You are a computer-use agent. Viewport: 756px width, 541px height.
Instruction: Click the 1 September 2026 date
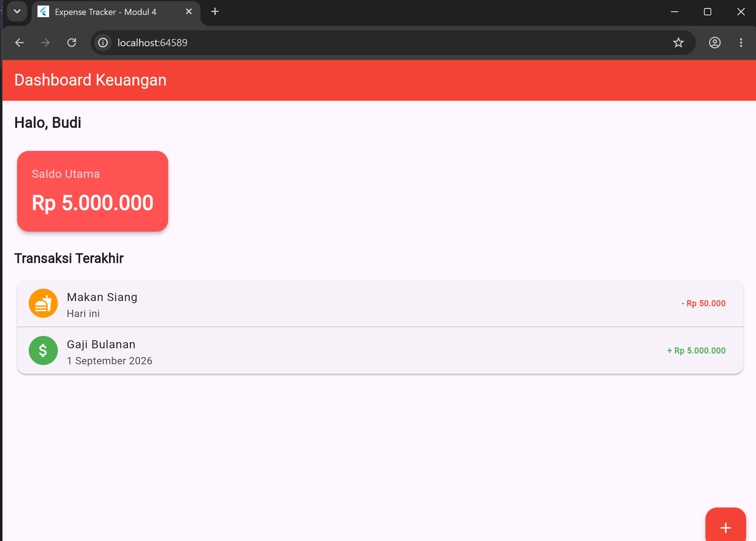tap(110, 361)
